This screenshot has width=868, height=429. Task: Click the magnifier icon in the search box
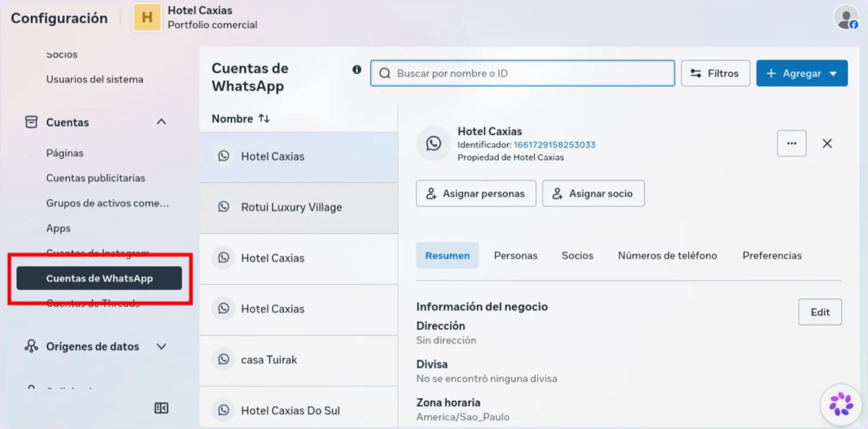(385, 74)
